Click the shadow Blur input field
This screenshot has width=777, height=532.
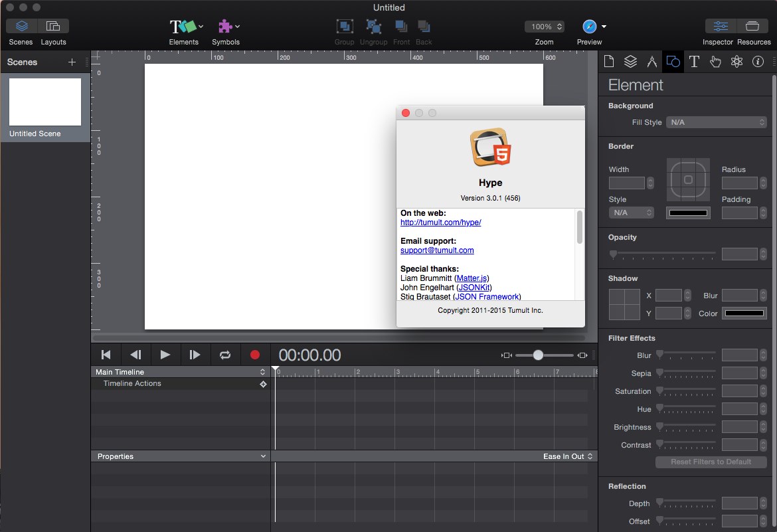pos(739,296)
